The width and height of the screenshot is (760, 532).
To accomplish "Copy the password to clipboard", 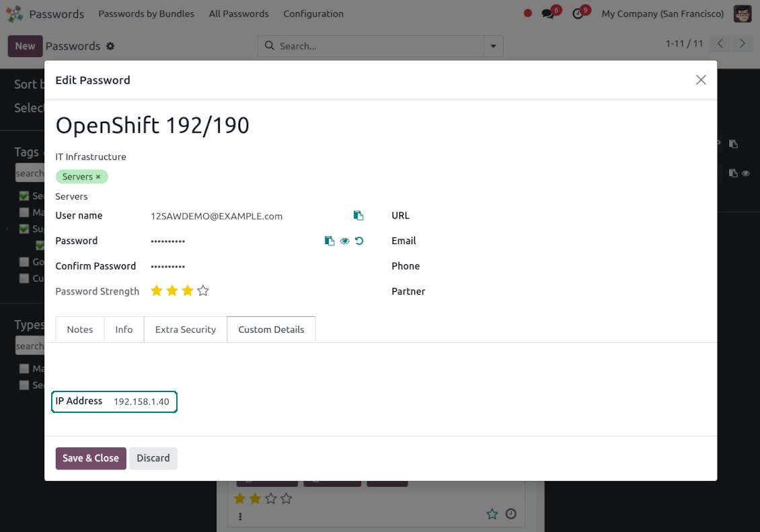I will click(329, 241).
